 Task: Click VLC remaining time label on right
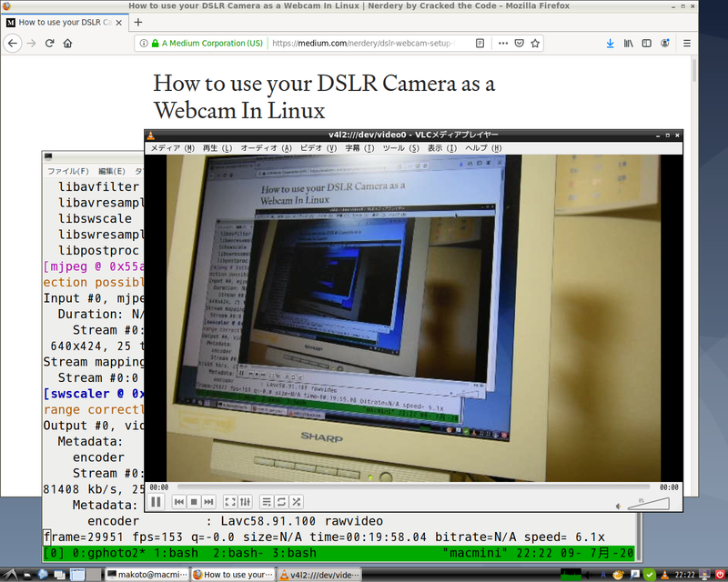(x=669, y=487)
